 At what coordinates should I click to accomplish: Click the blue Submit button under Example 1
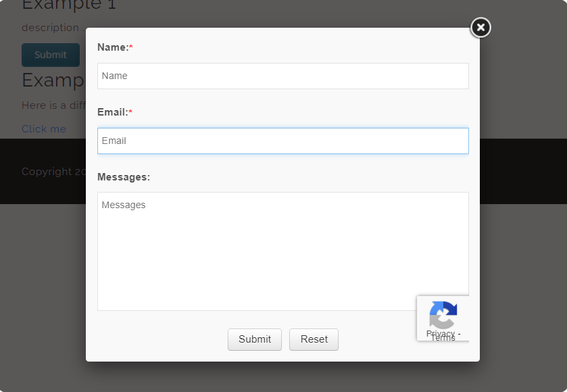click(x=50, y=55)
